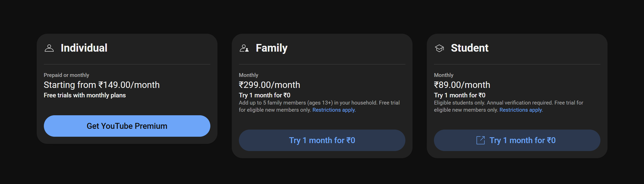Click the ₹149.00/month starting price text
644x184 pixels.
tap(101, 85)
